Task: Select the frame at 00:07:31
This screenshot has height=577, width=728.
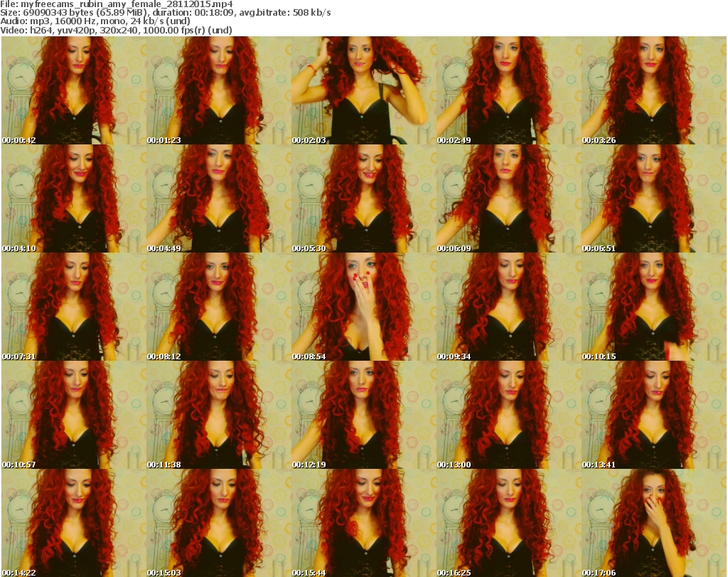Action: tap(74, 307)
